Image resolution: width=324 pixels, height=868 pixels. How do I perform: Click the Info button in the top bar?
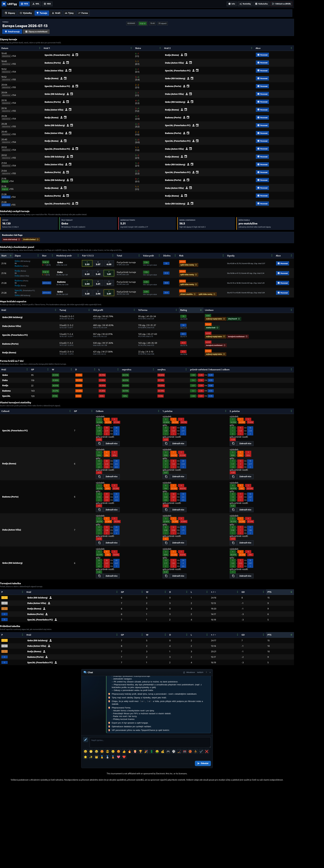coord(232,4)
